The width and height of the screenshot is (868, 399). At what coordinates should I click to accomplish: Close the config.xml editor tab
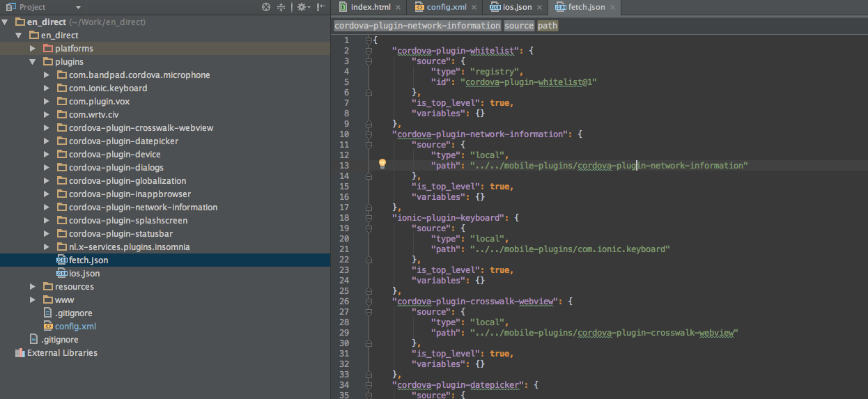pyautogui.click(x=473, y=7)
